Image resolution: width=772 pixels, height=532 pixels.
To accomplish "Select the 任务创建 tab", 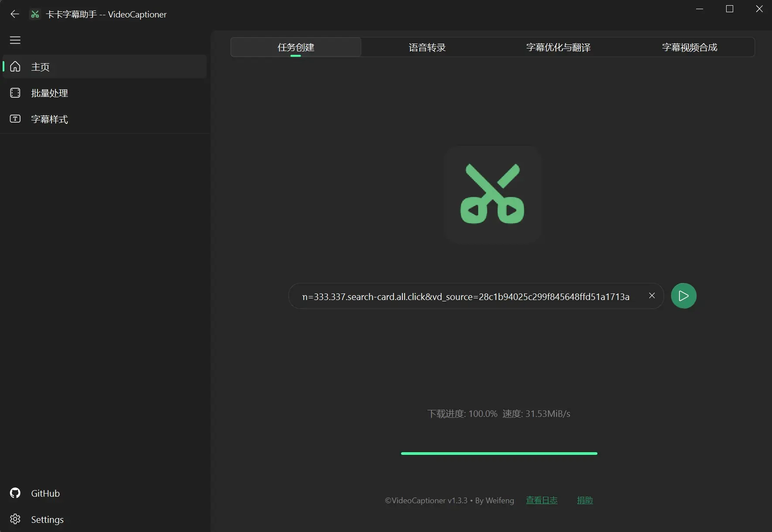I will 296,47.
